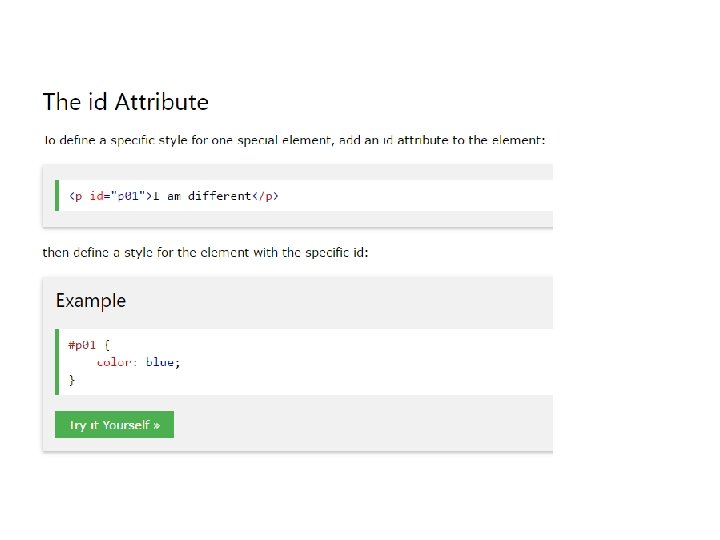Click the "Example" heading

tap(91, 300)
